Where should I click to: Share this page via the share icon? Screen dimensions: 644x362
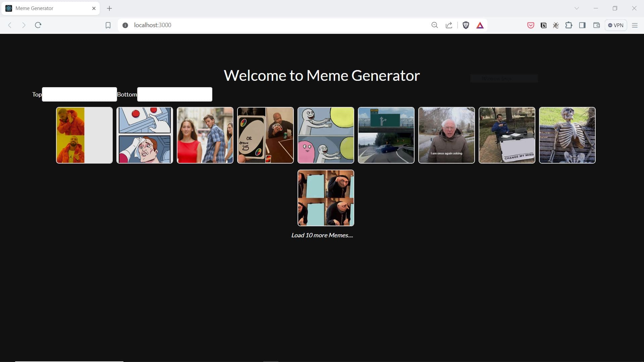[x=449, y=25]
